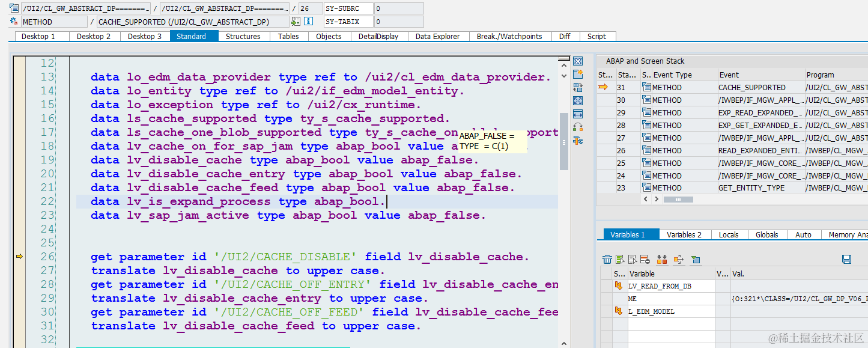The width and height of the screenshot is (868, 348).
Task: Delete variables using the trash can icon
Action: [x=607, y=260]
